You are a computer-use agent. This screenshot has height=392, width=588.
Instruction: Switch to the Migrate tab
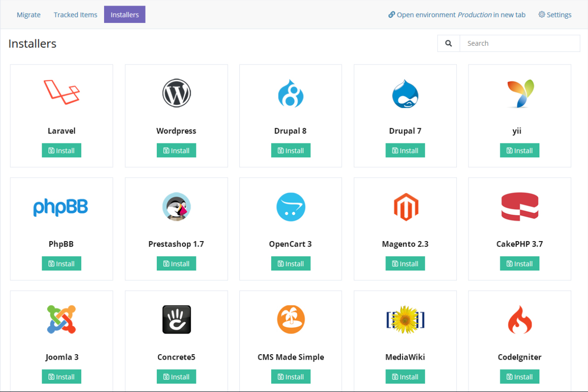pyautogui.click(x=28, y=14)
